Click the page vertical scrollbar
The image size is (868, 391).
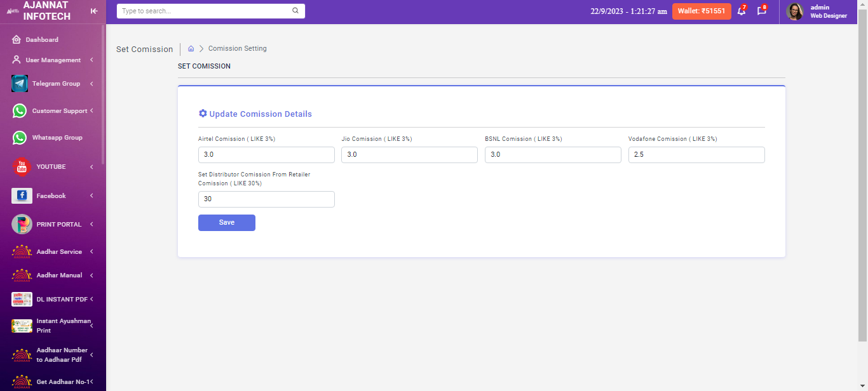(x=862, y=190)
